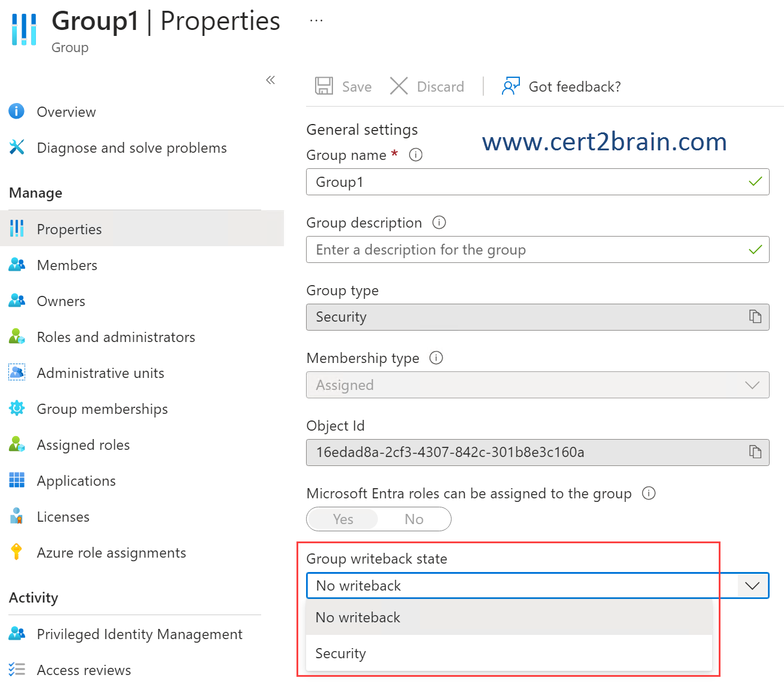
Task: Open the Membership type dropdown
Action: click(x=752, y=385)
